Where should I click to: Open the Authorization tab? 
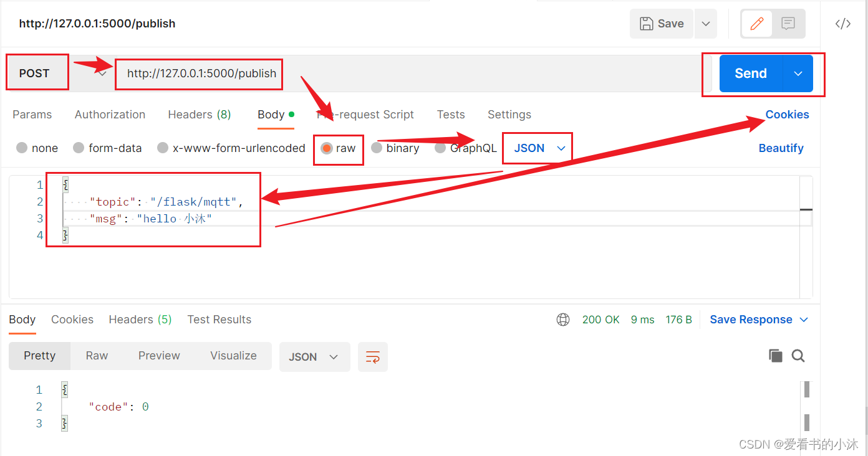110,115
